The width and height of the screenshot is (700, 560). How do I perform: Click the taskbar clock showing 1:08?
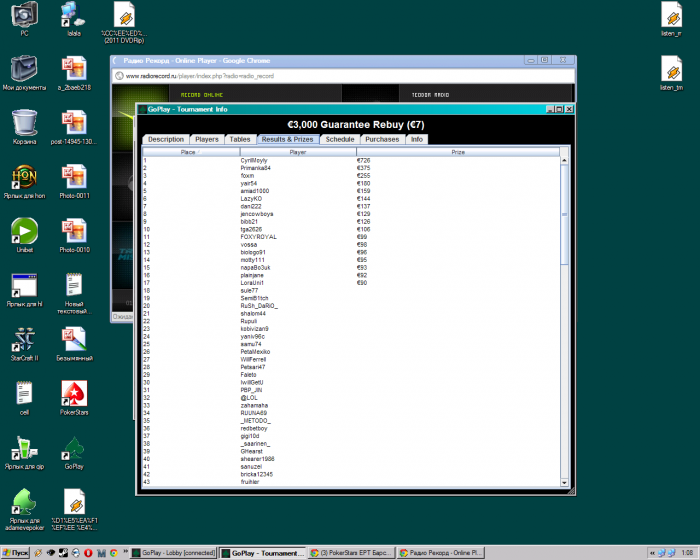pyautogui.click(x=687, y=553)
